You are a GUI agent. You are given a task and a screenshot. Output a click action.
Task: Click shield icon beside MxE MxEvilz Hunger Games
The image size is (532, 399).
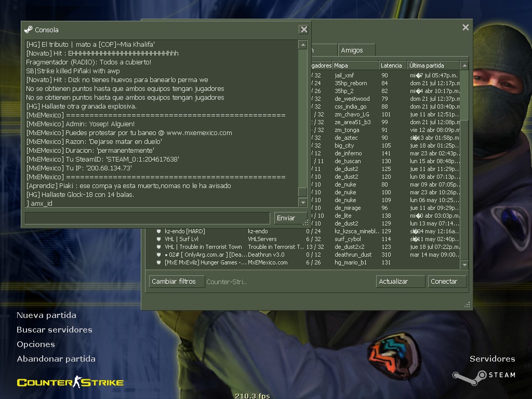pyautogui.click(x=158, y=262)
